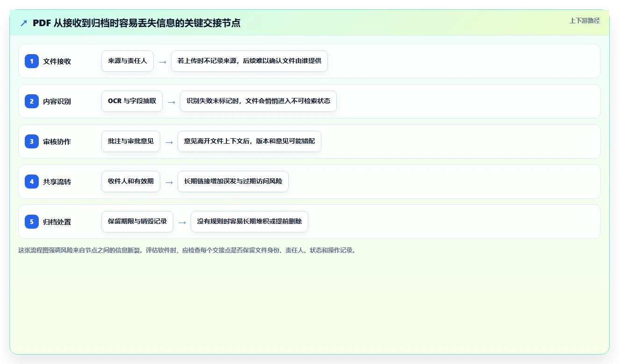Click the PDF 从接收到归档 heading title
The height and width of the screenshot is (364, 619).
(x=136, y=23)
